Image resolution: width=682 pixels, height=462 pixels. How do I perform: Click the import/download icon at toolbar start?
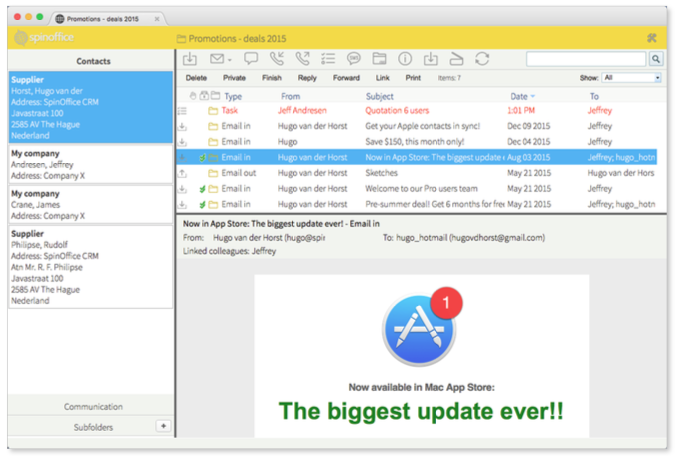coord(190,59)
